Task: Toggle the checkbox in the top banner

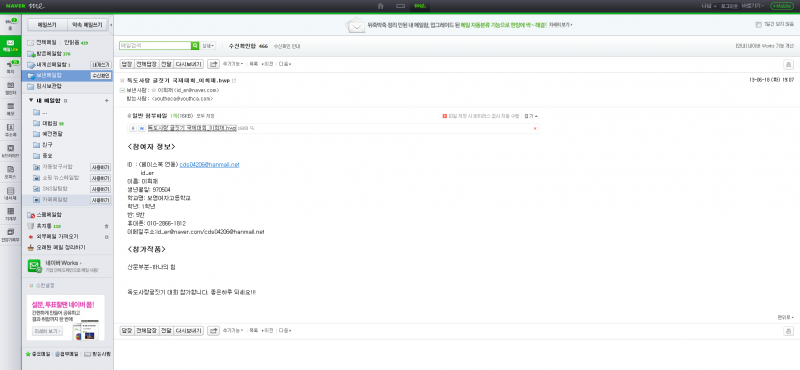Action: [758, 24]
